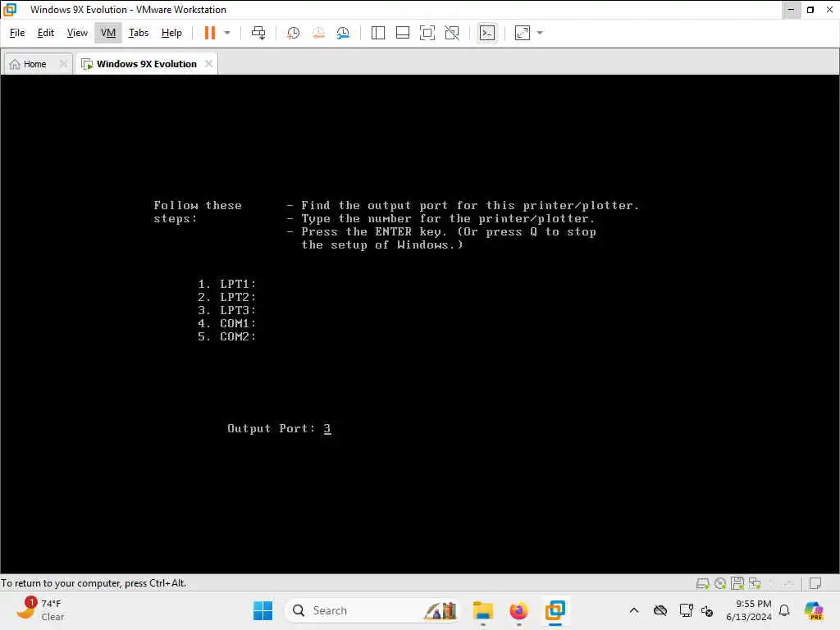Open the Edit menu

coord(46,33)
